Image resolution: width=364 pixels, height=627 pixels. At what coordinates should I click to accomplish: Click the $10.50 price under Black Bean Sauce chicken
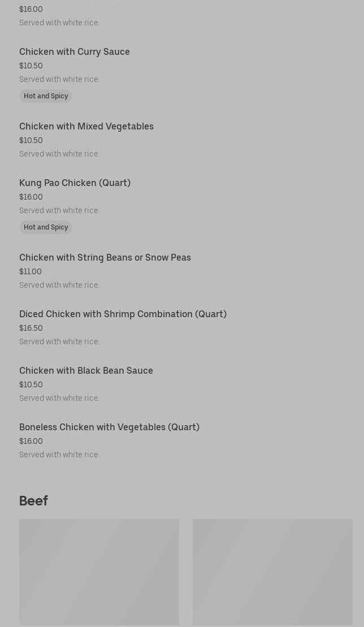tap(31, 385)
